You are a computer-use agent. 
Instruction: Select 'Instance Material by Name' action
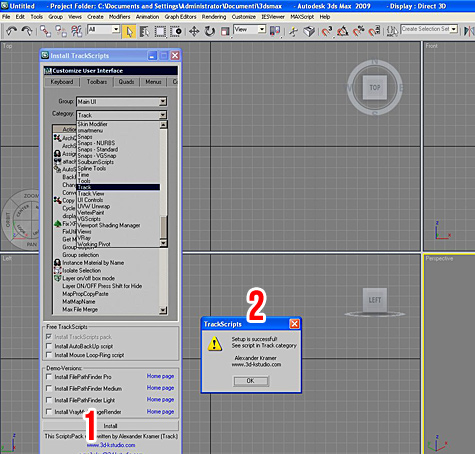coord(93,263)
